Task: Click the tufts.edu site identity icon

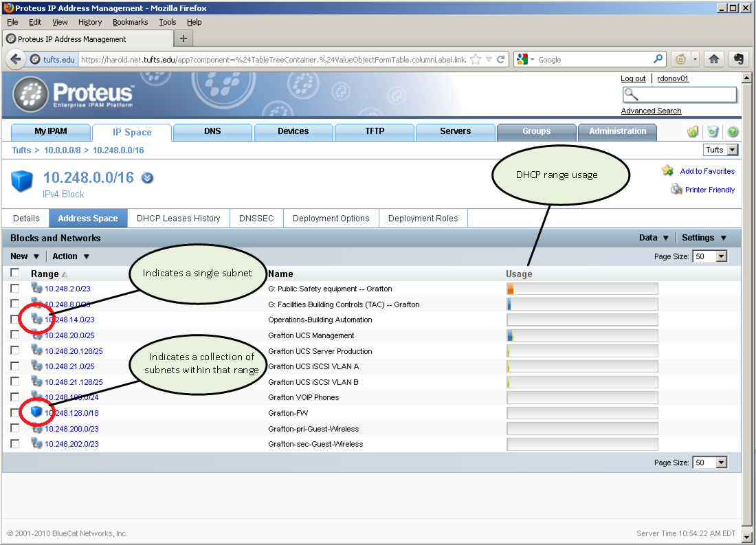Action: click(x=35, y=59)
